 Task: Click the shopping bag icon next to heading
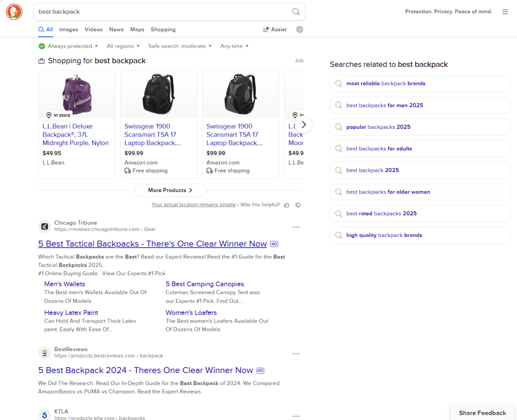coord(41,61)
